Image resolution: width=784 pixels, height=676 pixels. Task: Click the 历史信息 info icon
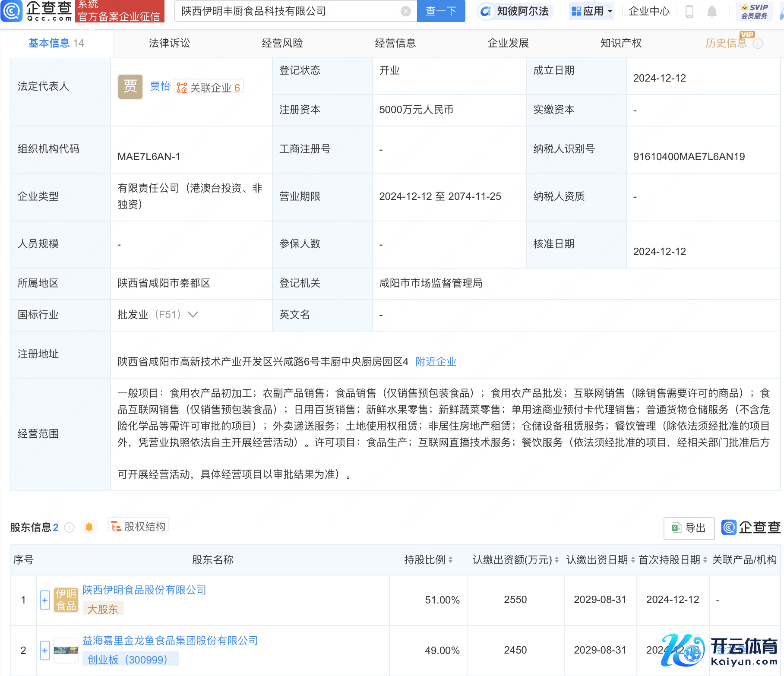758,44
